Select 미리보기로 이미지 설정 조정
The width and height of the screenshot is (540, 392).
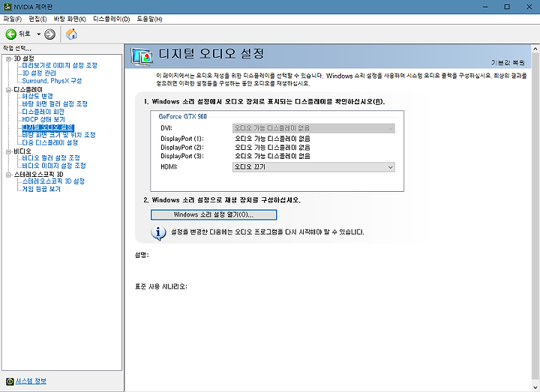59,65
